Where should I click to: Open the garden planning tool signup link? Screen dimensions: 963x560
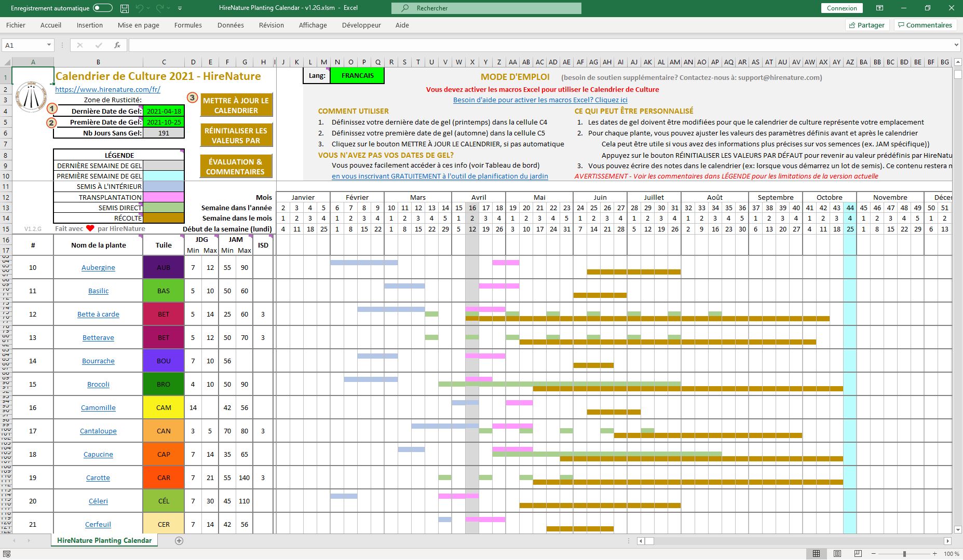click(440, 176)
